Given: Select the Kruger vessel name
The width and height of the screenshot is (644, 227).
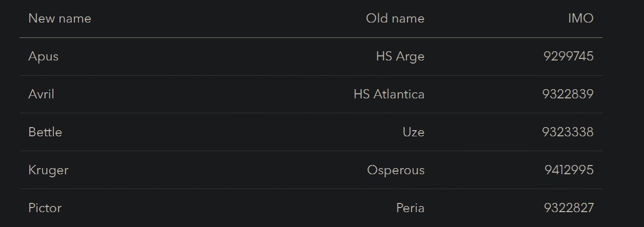Looking at the screenshot, I should [x=48, y=170].
